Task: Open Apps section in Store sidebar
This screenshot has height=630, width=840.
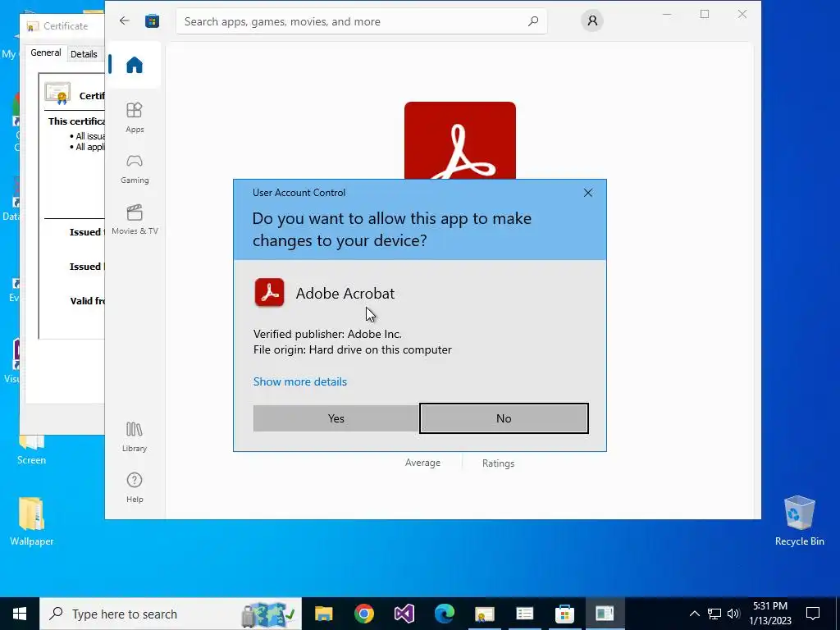Action: point(135,117)
